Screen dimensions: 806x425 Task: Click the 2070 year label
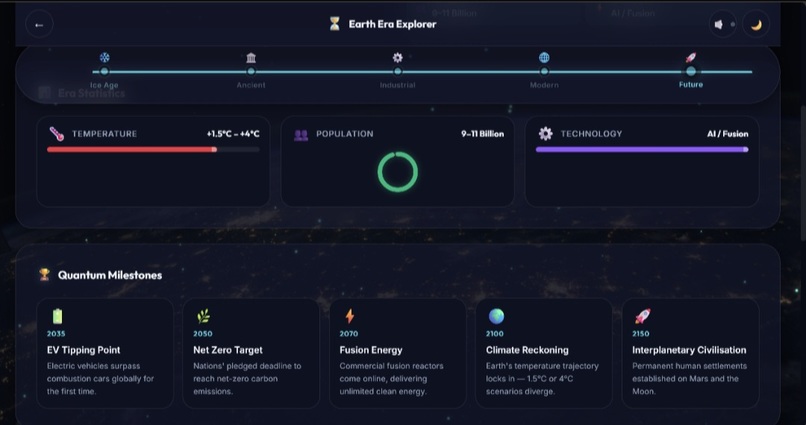tap(349, 334)
